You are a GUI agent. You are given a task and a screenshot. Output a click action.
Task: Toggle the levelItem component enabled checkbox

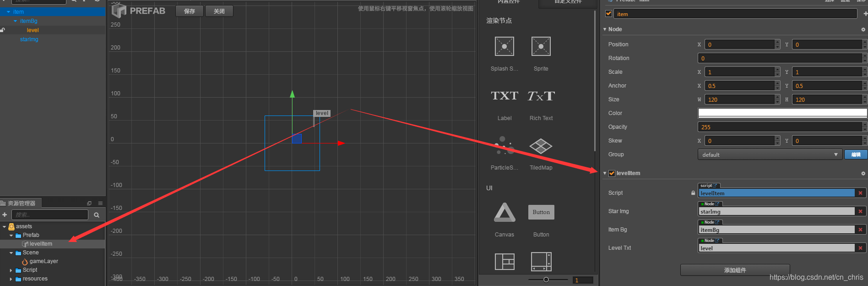[x=612, y=173]
